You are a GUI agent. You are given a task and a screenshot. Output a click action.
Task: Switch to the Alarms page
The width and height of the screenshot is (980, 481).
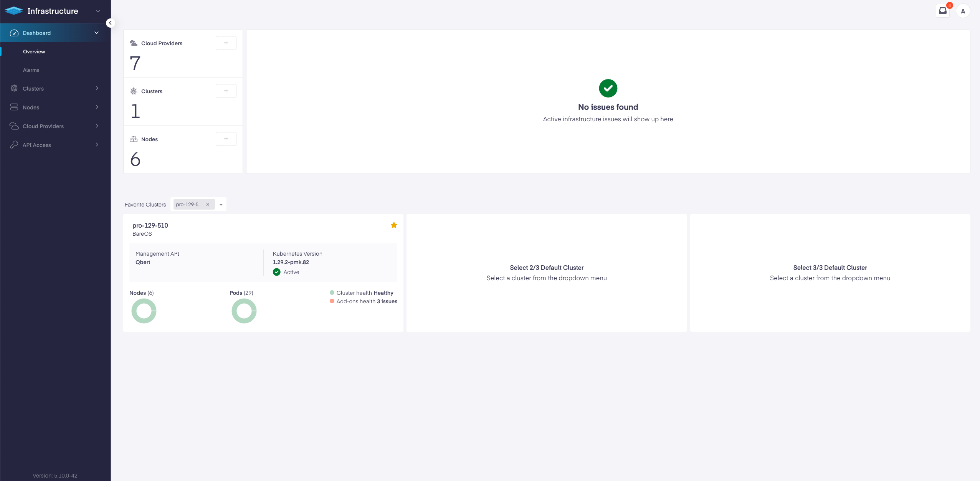click(x=31, y=70)
